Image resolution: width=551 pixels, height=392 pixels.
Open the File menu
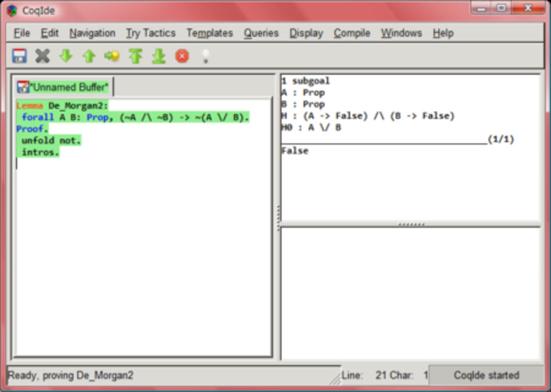(22, 33)
